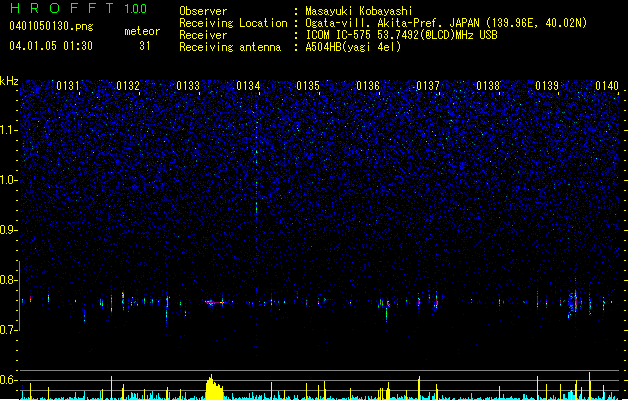629x400 pixels.
Task: Click the 0132 time marker
Action: coord(128,86)
